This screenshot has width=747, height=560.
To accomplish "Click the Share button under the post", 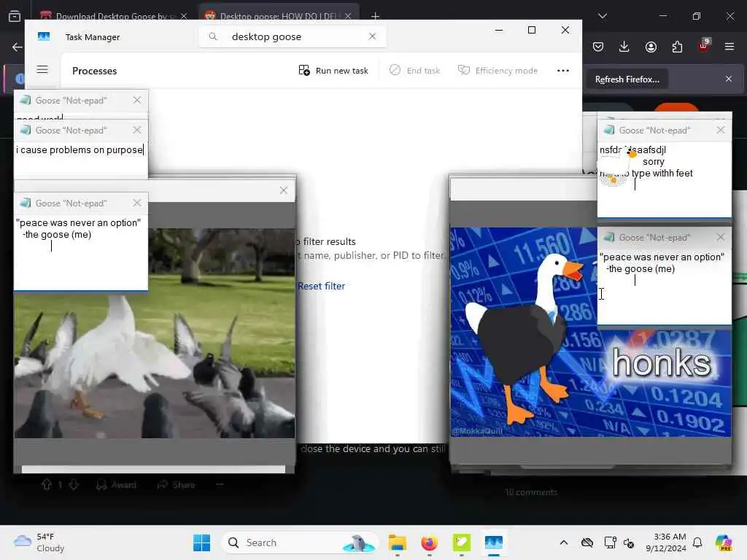I will click(177, 485).
